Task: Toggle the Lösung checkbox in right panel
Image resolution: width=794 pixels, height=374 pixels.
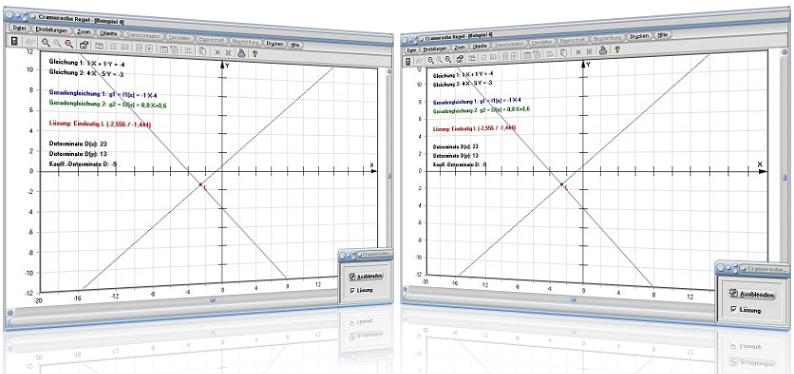Action: pyautogui.click(x=733, y=309)
